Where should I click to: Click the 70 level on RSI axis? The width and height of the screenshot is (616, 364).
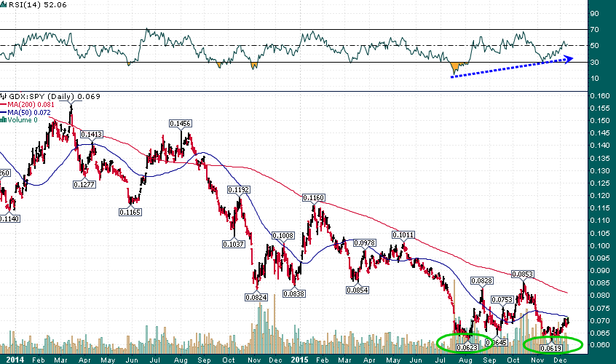click(594, 29)
